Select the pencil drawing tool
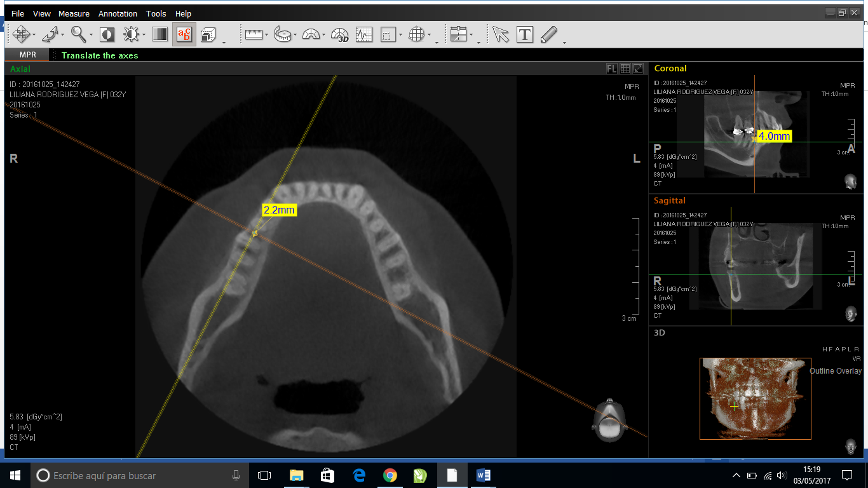 (x=548, y=35)
